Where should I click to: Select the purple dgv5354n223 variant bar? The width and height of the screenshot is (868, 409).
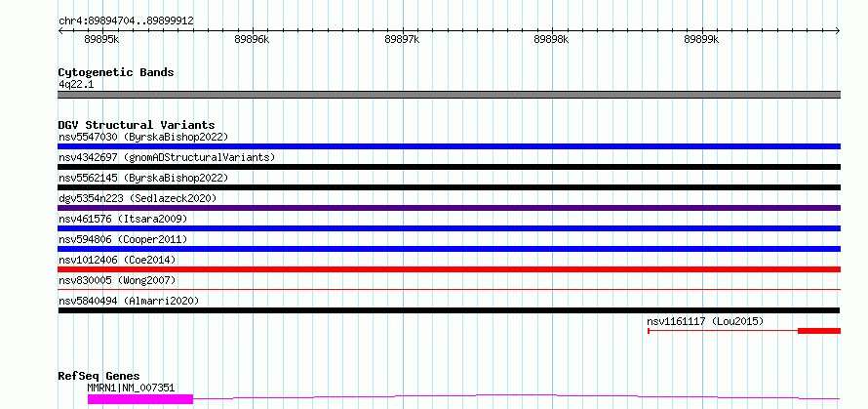tap(449, 208)
